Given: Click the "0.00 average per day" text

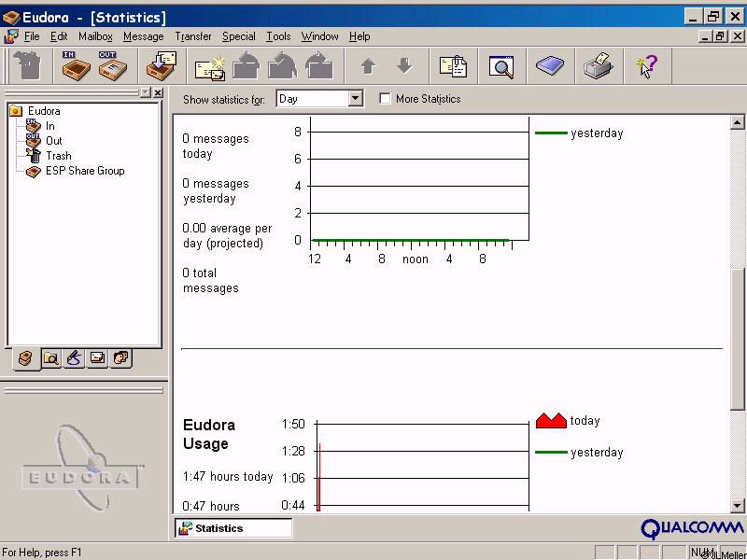Looking at the screenshot, I should (x=227, y=236).
